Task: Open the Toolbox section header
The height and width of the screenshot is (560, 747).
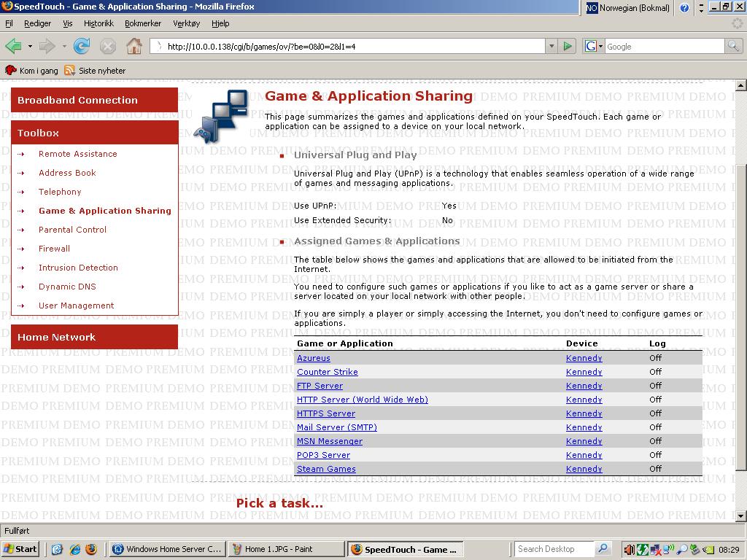Action: 94,133
